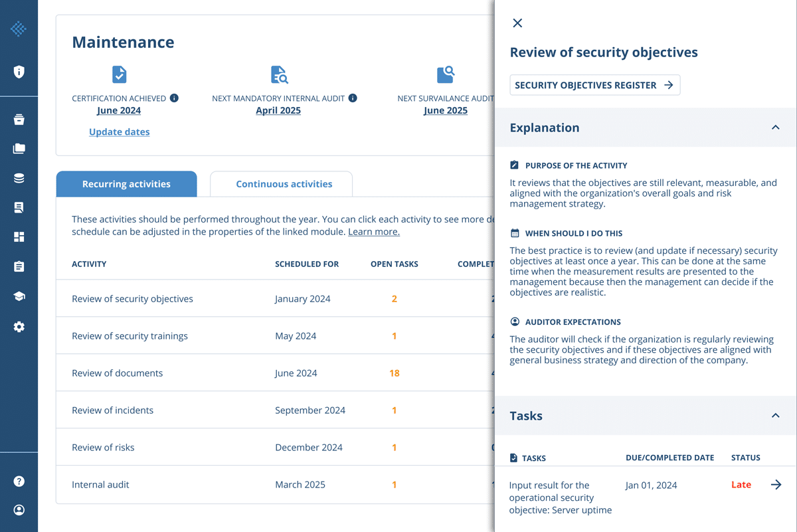Collapse the Explanation section

tap(775, 128)
